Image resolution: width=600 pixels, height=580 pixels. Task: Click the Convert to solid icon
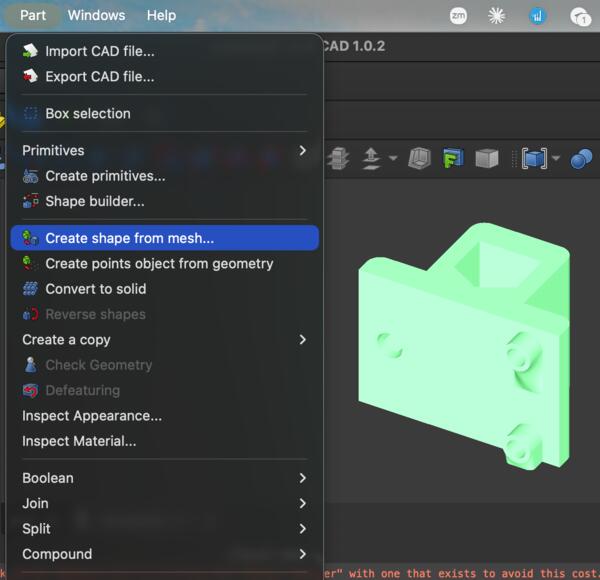30,289
